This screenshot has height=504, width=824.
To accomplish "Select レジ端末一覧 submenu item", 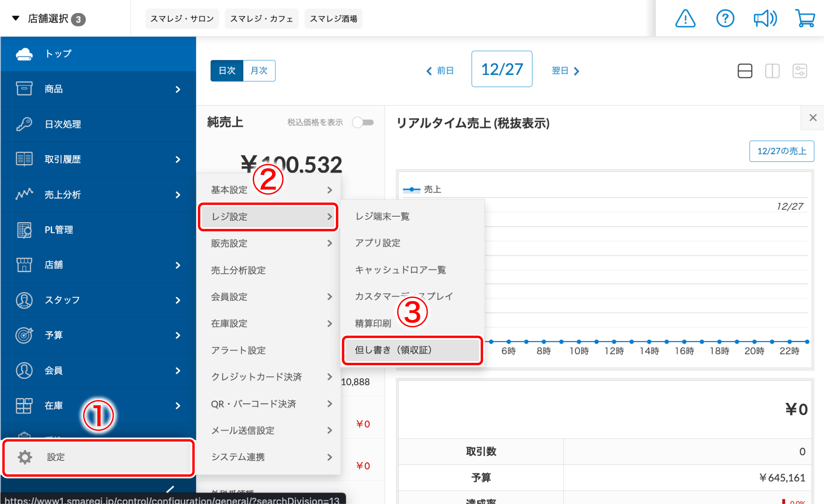I will tap(412, 216).
